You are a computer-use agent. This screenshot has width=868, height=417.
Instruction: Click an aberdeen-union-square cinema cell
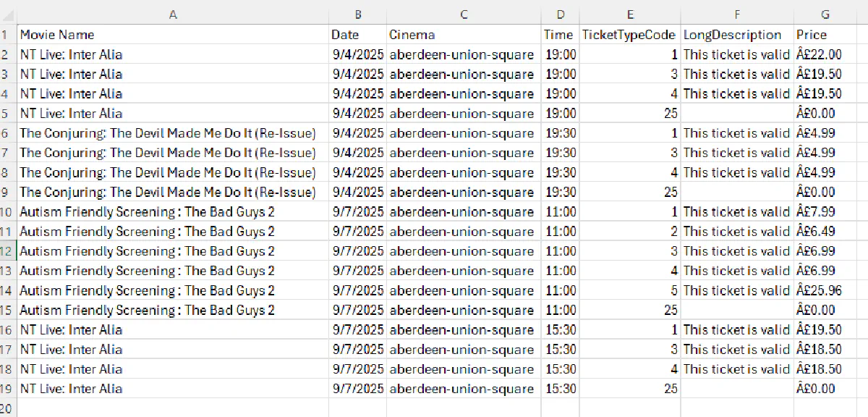pyautogui.click(x=463, y=54)
